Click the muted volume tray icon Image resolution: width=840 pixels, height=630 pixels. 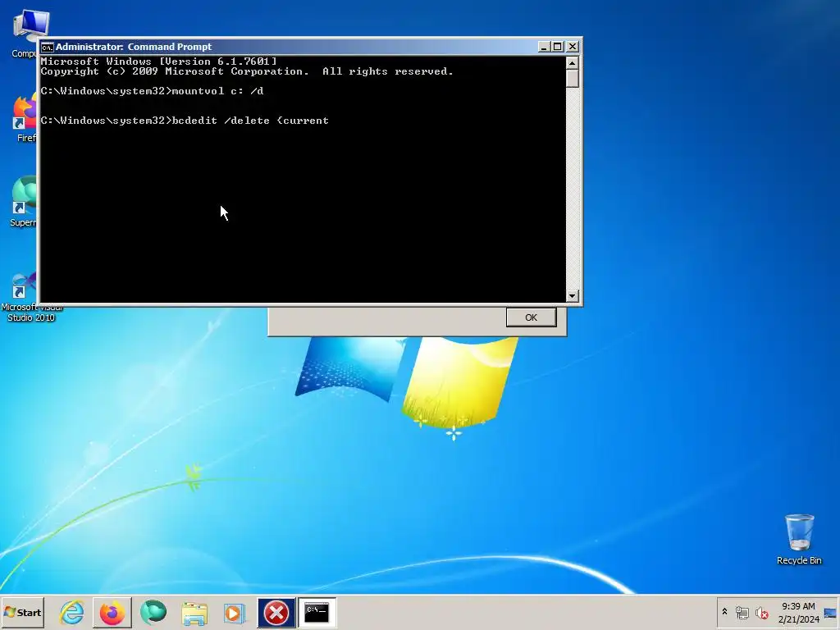click(x=762, y=612)
